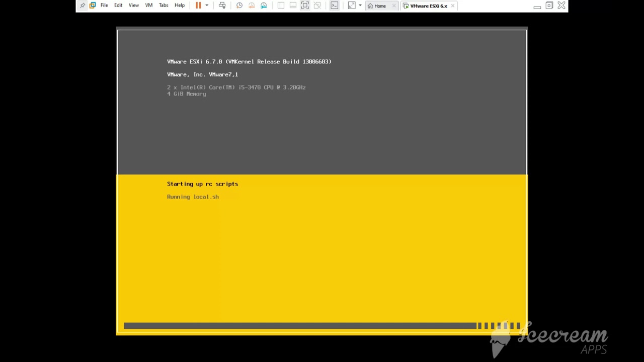Show or hide the thumbnail bar
Screen dimensions: 644x362
[x=293, y=6]
